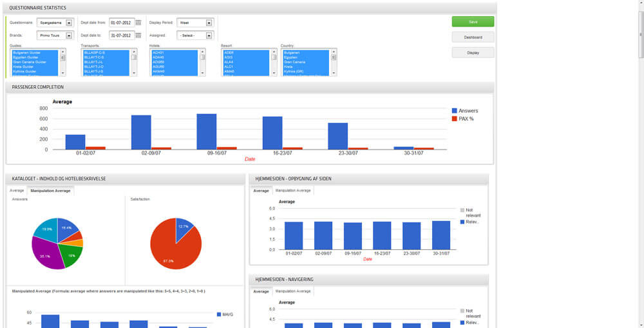Select ADG50 in Hotels list

175,62
